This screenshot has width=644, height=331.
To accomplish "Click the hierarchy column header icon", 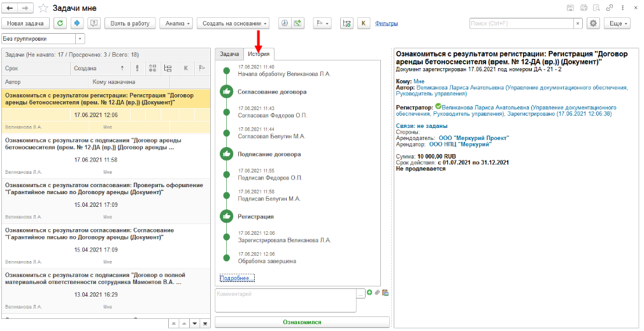I will click(168, 68).
